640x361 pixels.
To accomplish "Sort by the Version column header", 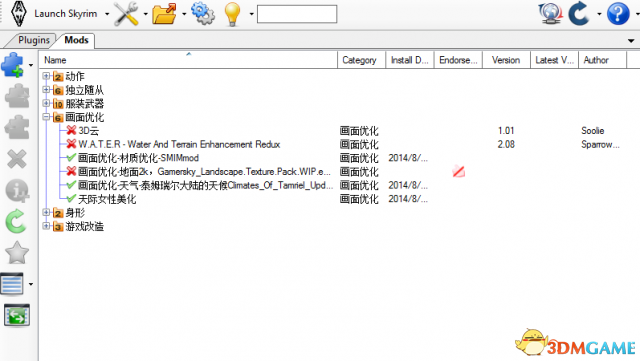I will 506,60.
